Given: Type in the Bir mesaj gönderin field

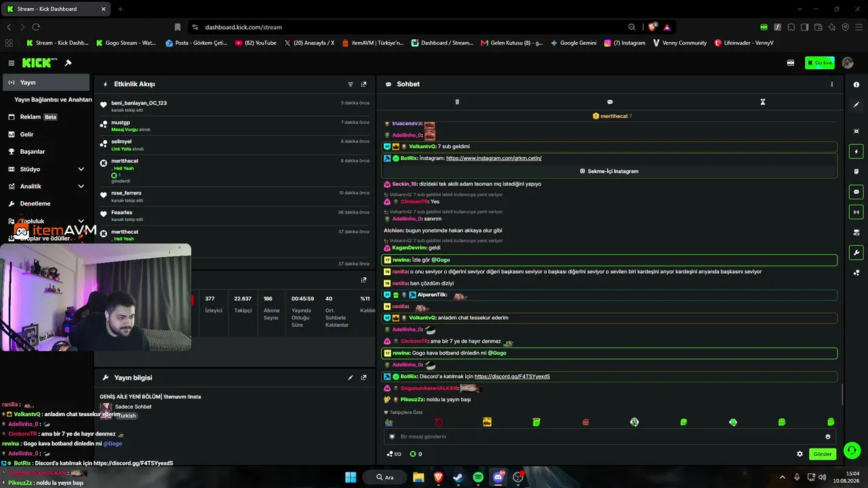Looking at the screenshot, I should [610, 436].
